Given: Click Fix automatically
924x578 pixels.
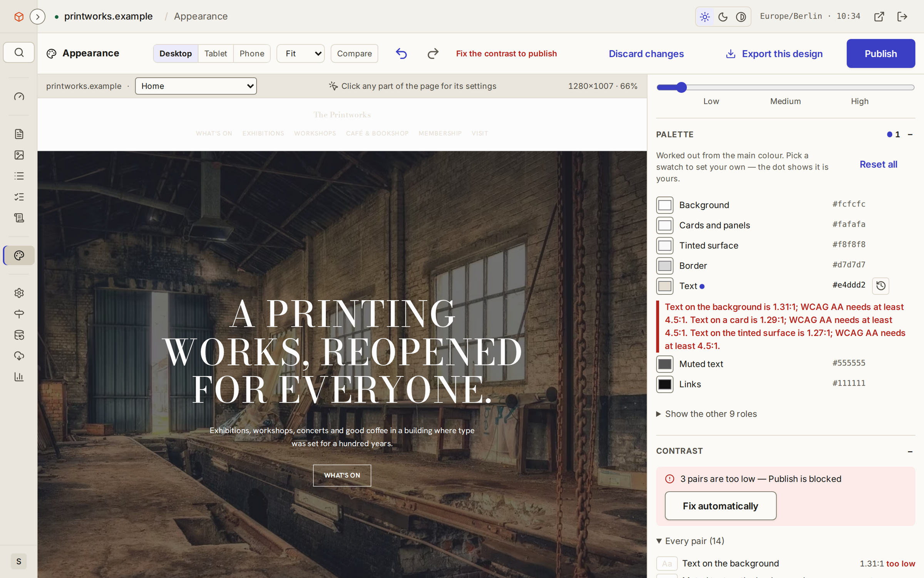Looking at the screenshot, I should (x=721, y=506).
